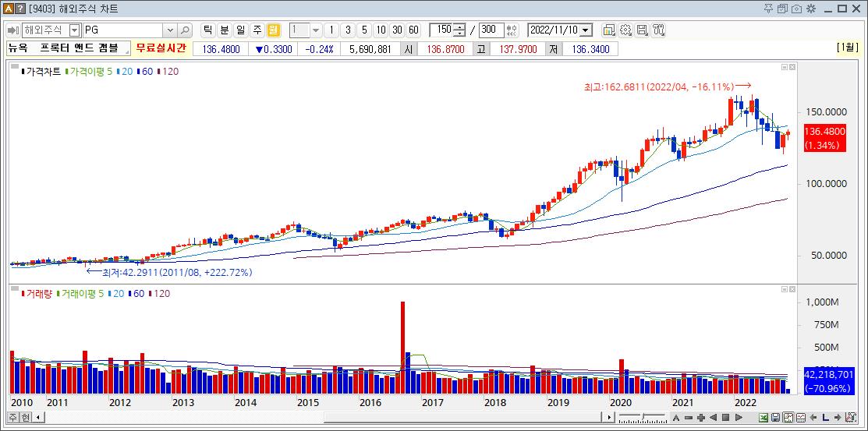Zoom in with the plus icon
The image size is (868, 431).
tap(701, 417)
